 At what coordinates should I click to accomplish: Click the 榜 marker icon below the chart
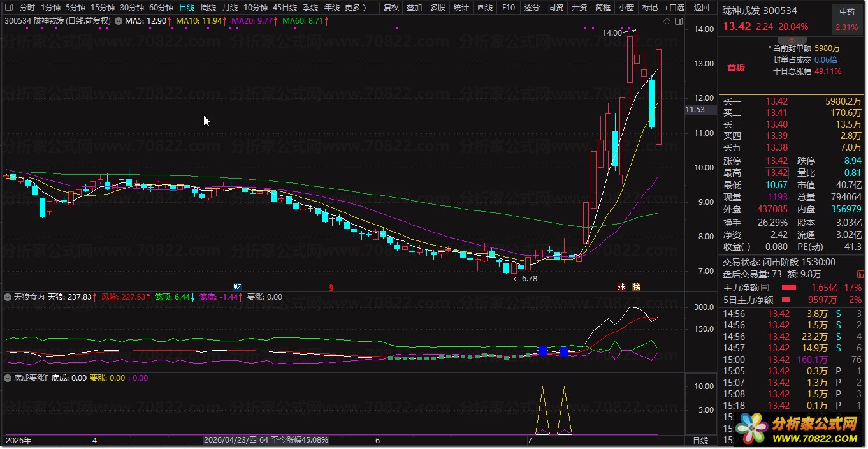(637, 287)
